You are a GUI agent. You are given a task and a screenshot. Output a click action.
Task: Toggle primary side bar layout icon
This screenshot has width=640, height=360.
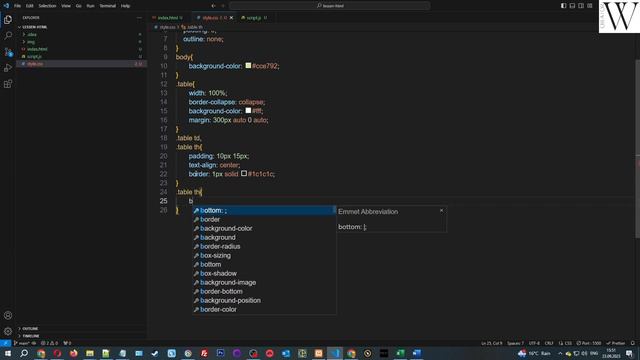563,6
